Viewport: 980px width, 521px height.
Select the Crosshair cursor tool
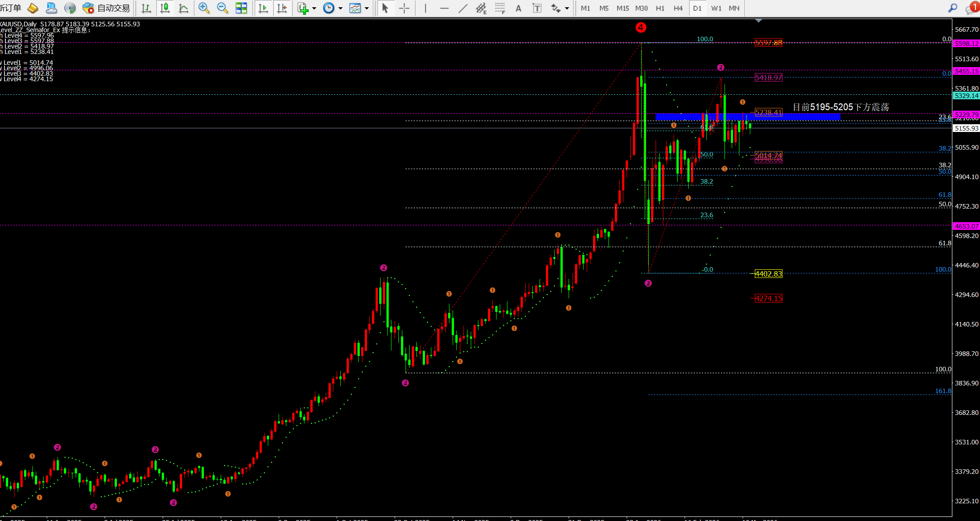(x=404, y=8)
